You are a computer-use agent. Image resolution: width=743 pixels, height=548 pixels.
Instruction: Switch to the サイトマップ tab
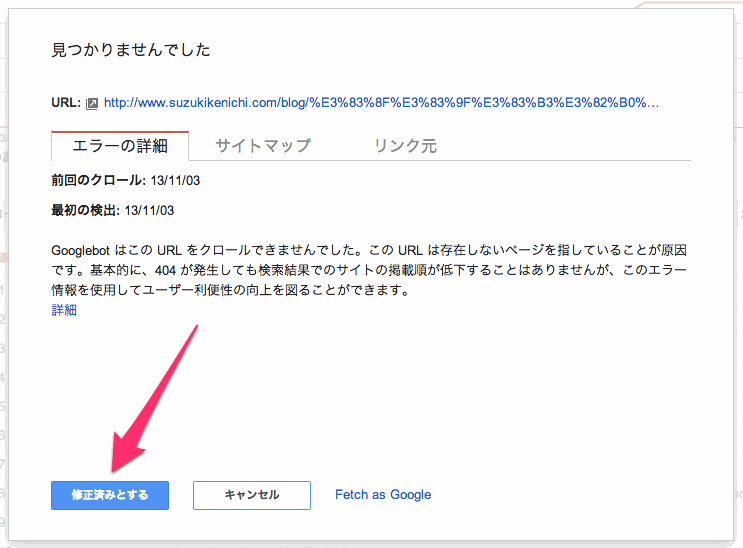click(263, 146)
